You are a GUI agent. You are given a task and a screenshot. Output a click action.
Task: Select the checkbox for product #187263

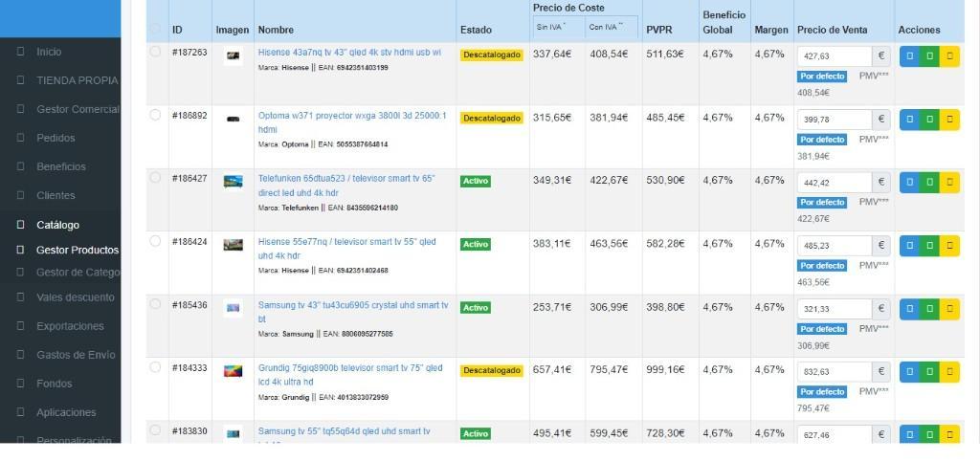pos(155,52)
